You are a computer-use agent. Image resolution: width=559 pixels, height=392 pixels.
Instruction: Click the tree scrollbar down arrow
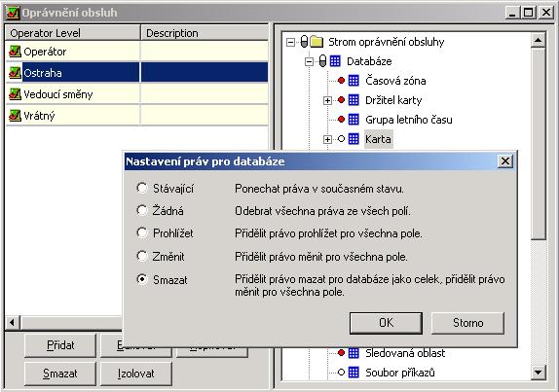(x=538, y=373)
